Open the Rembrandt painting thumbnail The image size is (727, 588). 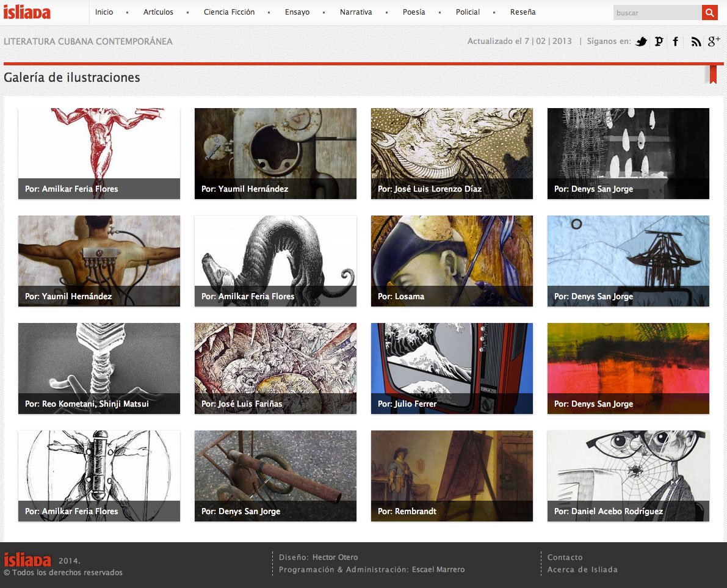tap(452, 476)
